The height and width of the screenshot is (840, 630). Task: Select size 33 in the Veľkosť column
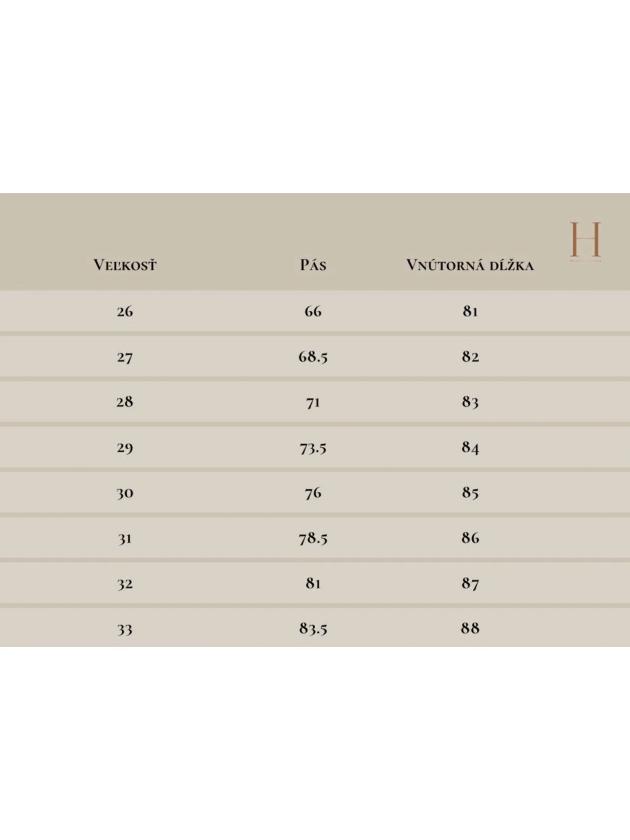pyautogui.click(x=125, y=629)
